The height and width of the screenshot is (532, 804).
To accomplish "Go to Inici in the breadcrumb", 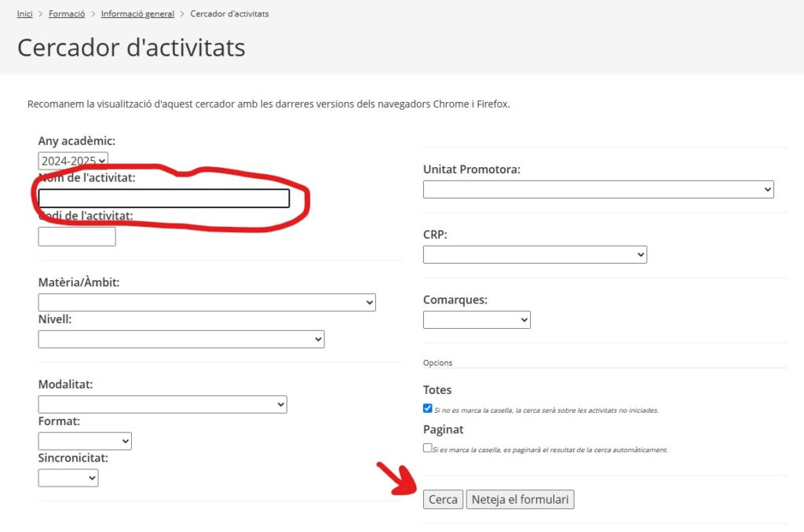I will coord(25,14).
